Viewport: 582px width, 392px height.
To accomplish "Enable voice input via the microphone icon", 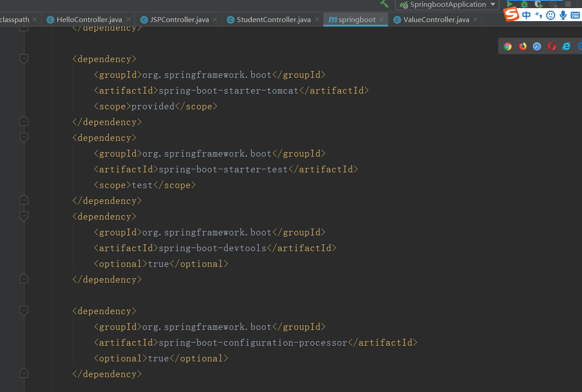I will click(563, 15).
